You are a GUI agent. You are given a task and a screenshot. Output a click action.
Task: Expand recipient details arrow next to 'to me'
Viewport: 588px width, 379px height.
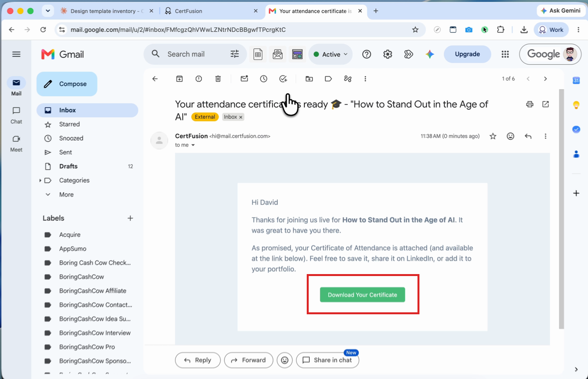coord(193,146)
